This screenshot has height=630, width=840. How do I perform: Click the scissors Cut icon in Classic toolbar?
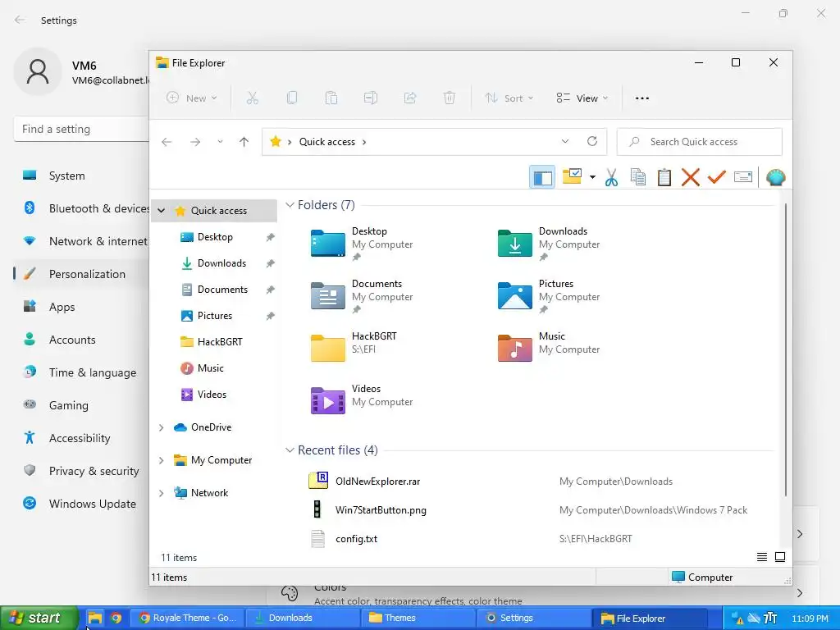(x=611, y=177)
